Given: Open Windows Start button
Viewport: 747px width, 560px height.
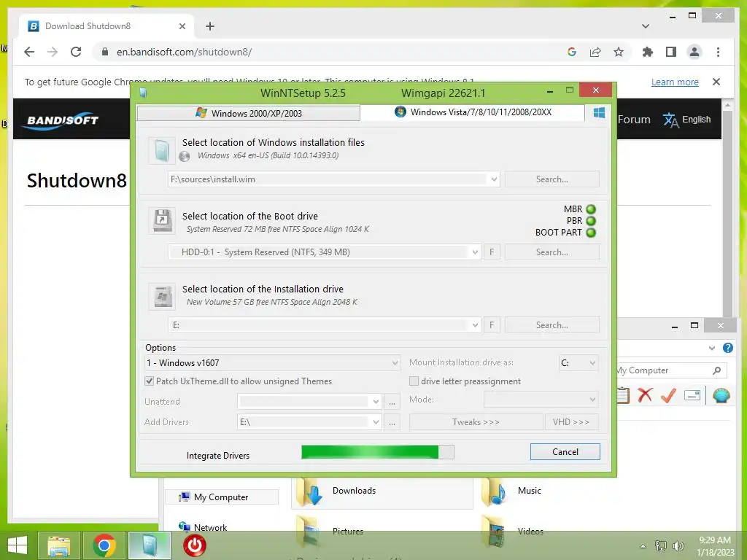Looking at the screenshot, I should point(18,545).
